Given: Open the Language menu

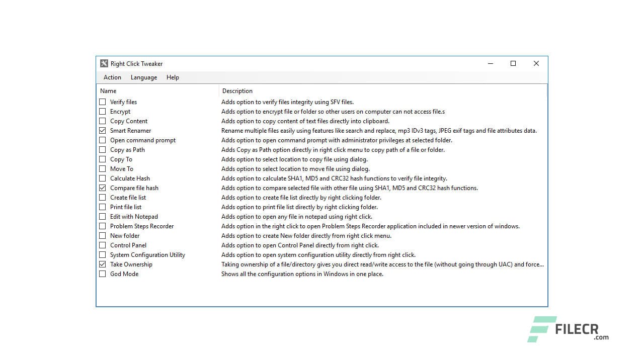Looking at the screenshot, I should (143, 77).
